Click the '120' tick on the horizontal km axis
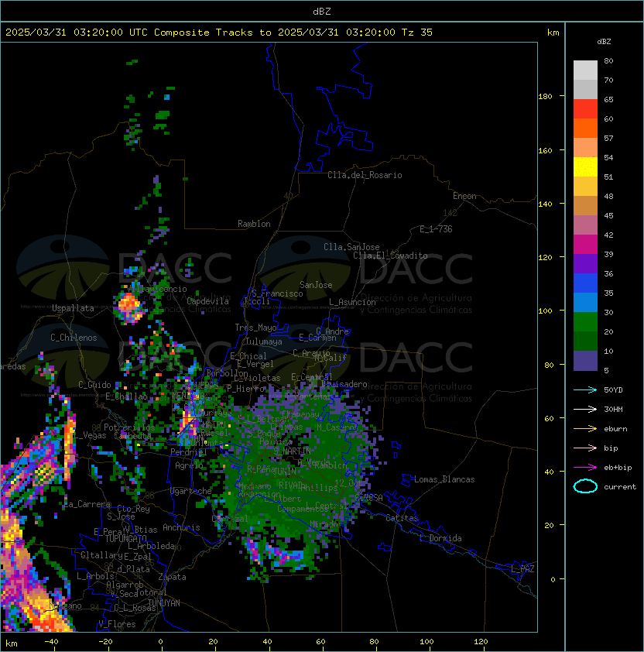 coord(481,642)
